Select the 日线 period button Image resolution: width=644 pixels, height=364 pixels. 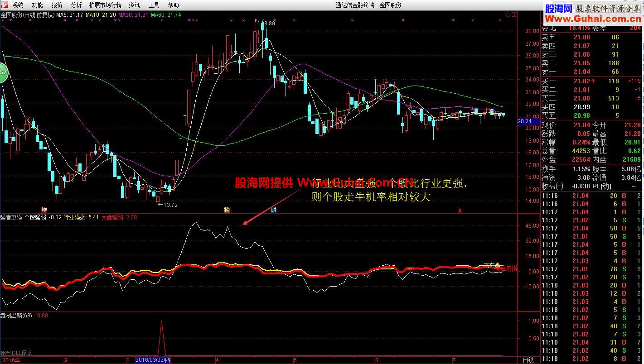click(528, 360)
